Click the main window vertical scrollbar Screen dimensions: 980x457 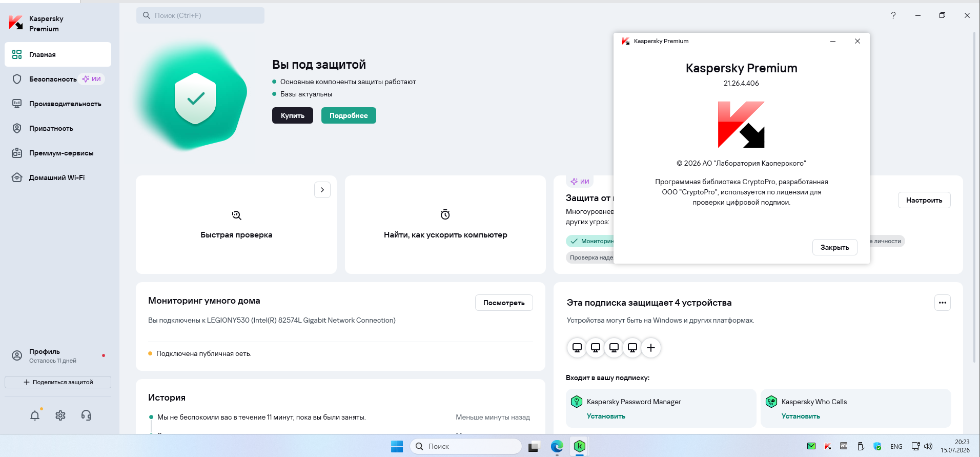click(x=974, y=197)
